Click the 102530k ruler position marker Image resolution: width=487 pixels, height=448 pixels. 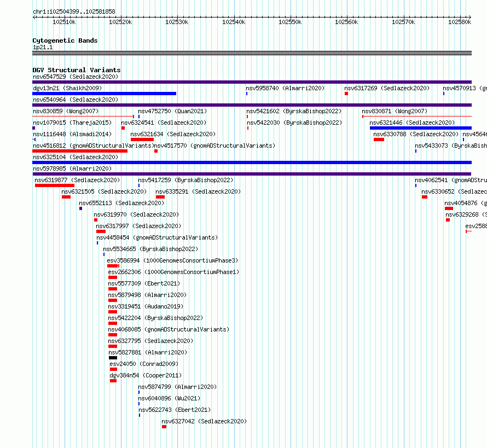(x=177, y=22)
